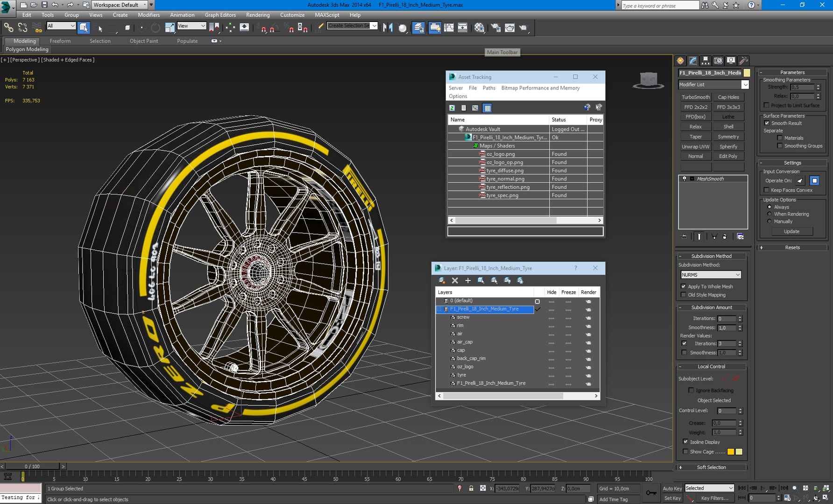The width and height of the screenshot is (833, 504).
Task: Open the Utilities hammer panel tab
Action: [743, 60]
